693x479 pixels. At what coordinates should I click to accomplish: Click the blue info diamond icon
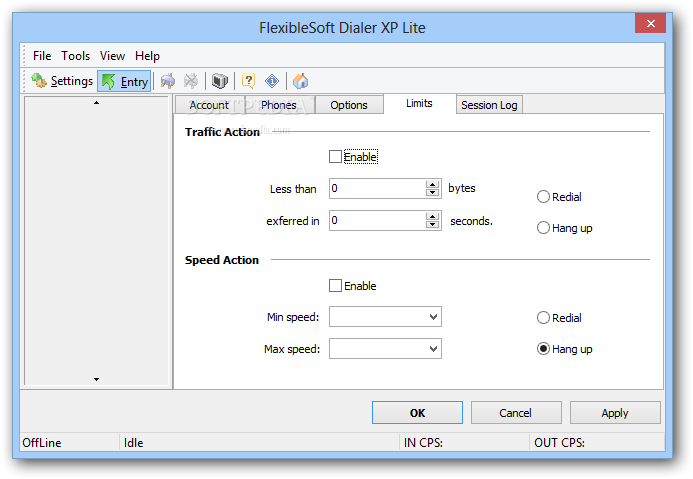(272, 81)
